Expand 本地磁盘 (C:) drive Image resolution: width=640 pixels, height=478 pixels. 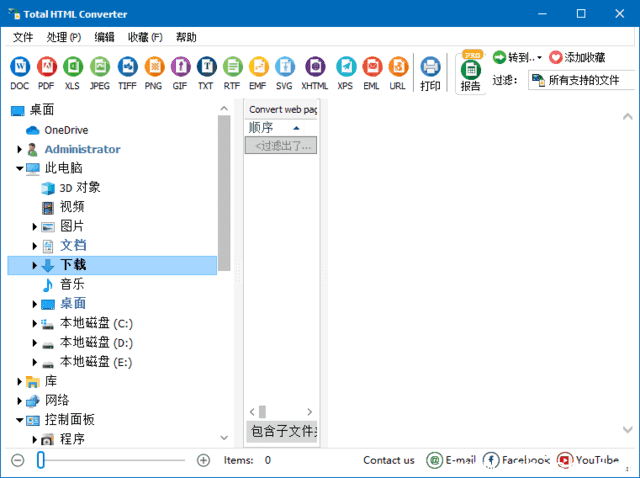pos(35,323)
